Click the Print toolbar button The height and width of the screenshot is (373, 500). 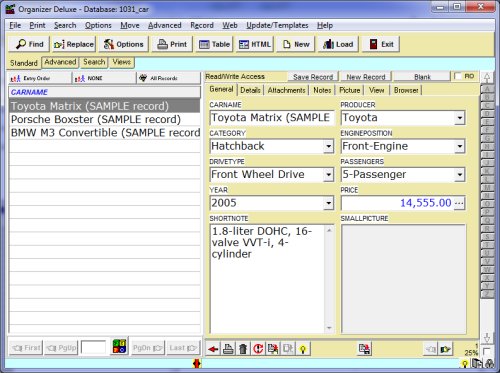[x=172, y=44]
